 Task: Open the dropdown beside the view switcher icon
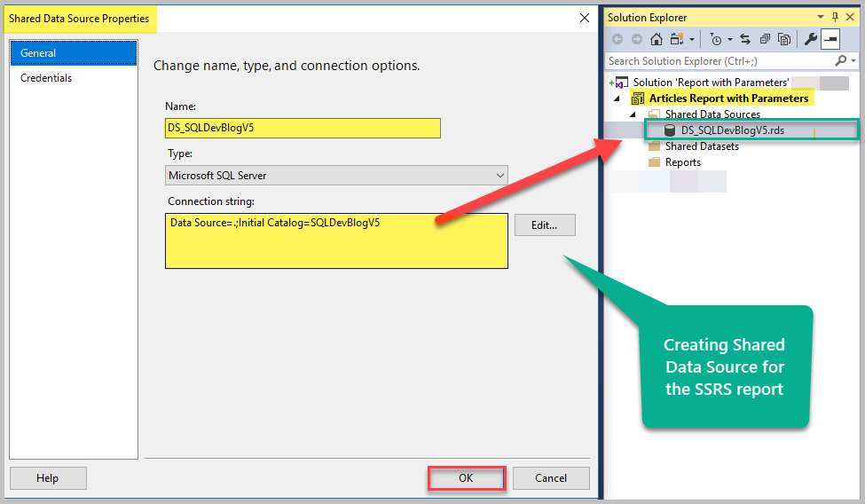[x=692, y=40]
